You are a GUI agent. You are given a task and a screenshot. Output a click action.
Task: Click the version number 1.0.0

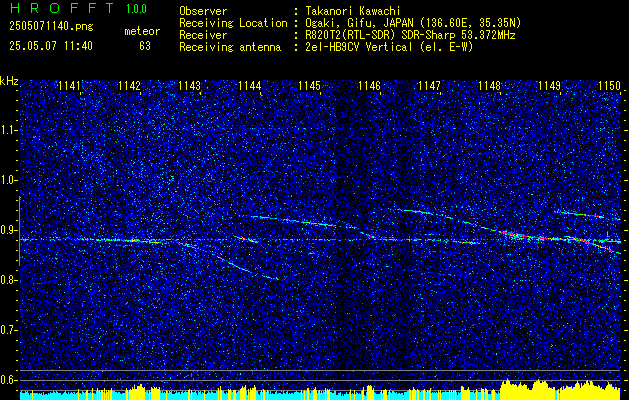(136, 9)
